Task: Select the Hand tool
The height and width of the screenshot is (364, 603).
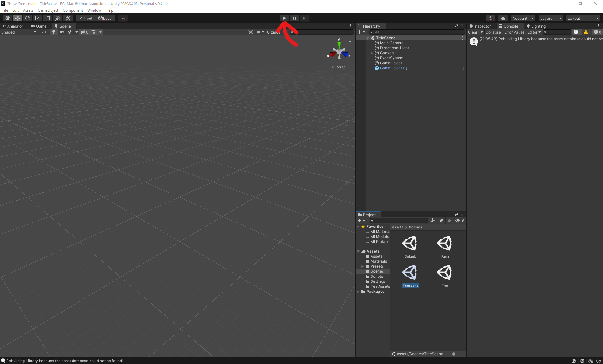Action: (8, 18)
